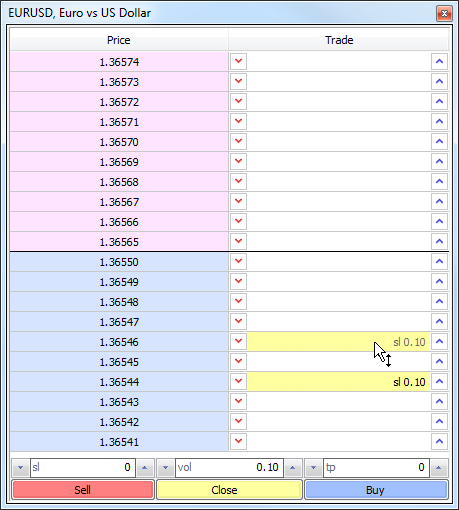Image resolution: width=459 pixels, height=510 pixels.
Task: Click red sell arrow at price 1.36541
Action: [x=238, y=441]
